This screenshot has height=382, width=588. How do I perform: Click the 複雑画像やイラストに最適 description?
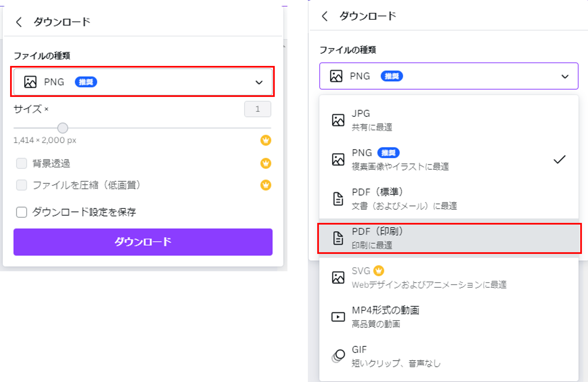point(400,167)
